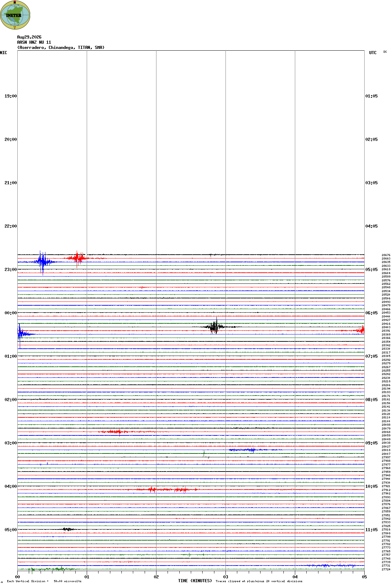Click the small DC label
Viewport: 392px width, 586px height.
[385, 52]
